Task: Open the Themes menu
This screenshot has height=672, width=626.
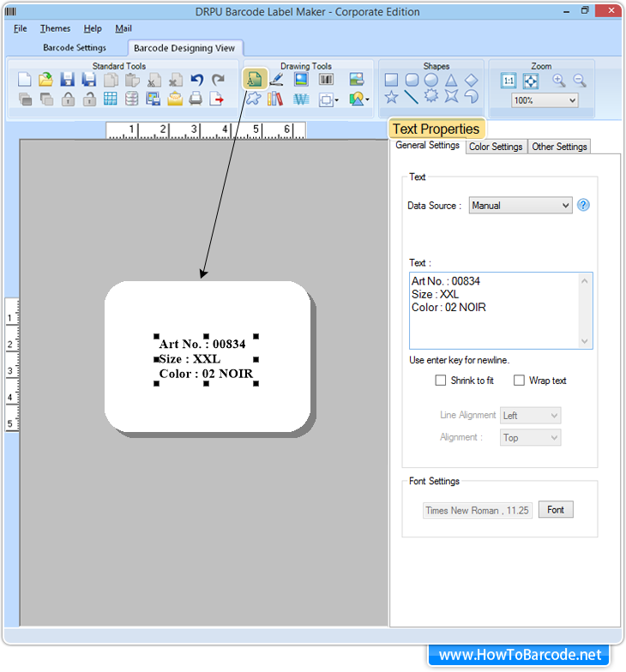Action: (x=55, y=28)
